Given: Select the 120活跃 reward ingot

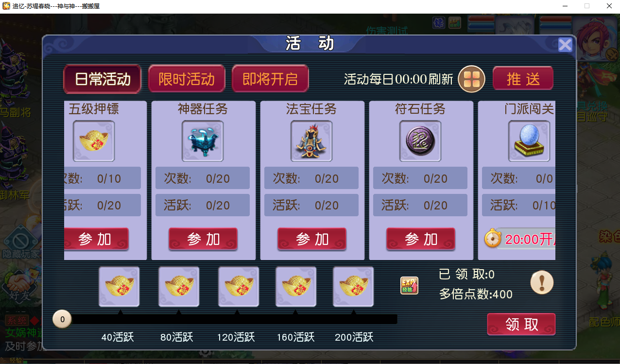Looking at the screenshot, I should (238, 287).
